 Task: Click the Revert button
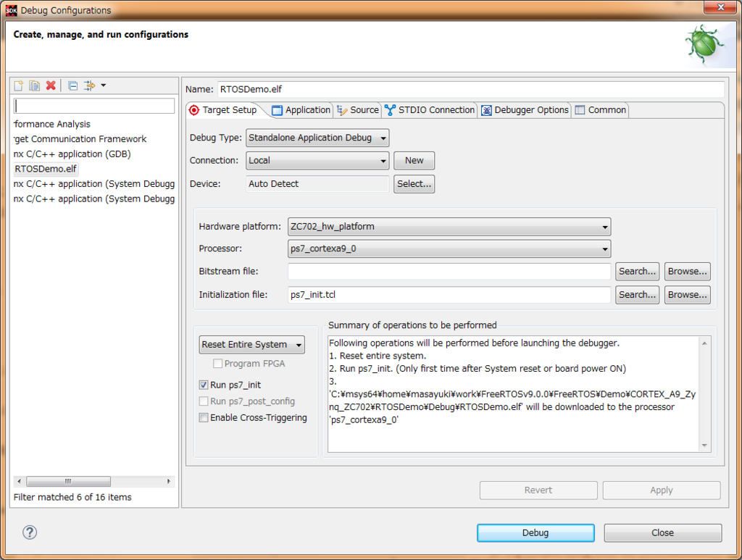(538, 490)
